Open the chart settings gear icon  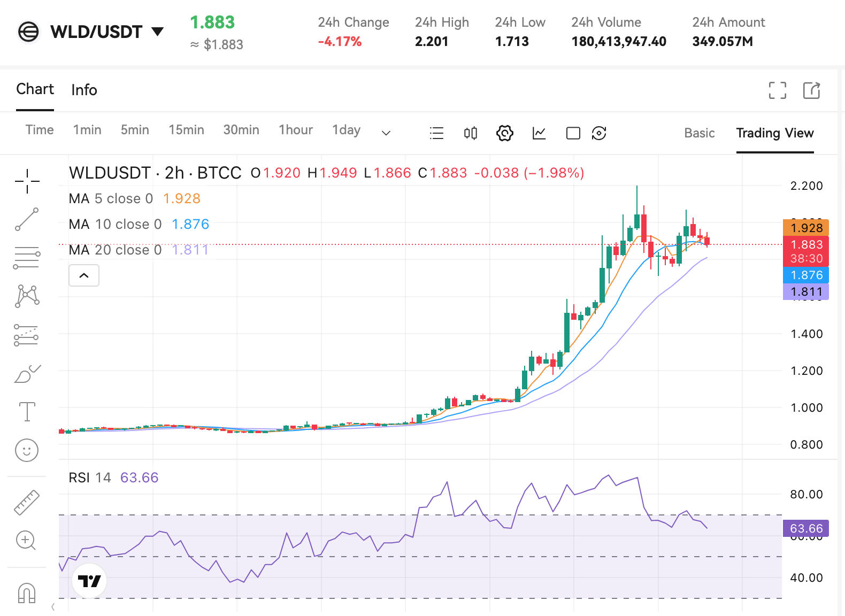coord(504,133)
